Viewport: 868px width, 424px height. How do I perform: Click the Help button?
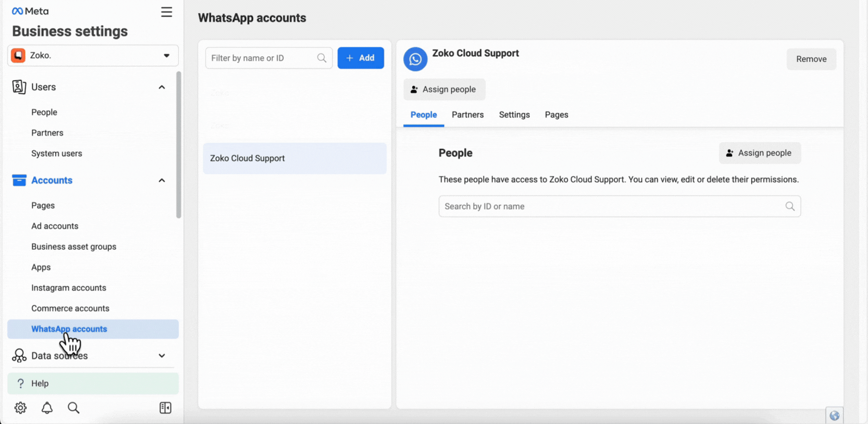coord(93,383)
